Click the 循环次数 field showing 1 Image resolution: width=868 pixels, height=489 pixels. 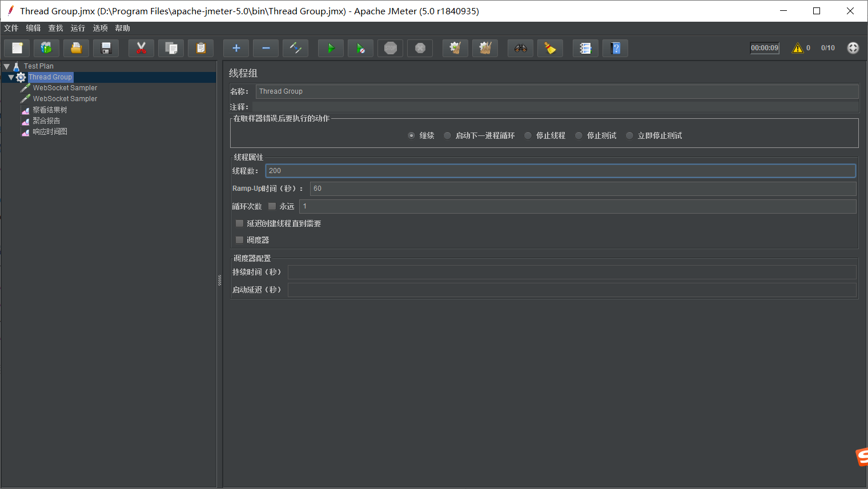pyautogui.click(x=578, y=206)
